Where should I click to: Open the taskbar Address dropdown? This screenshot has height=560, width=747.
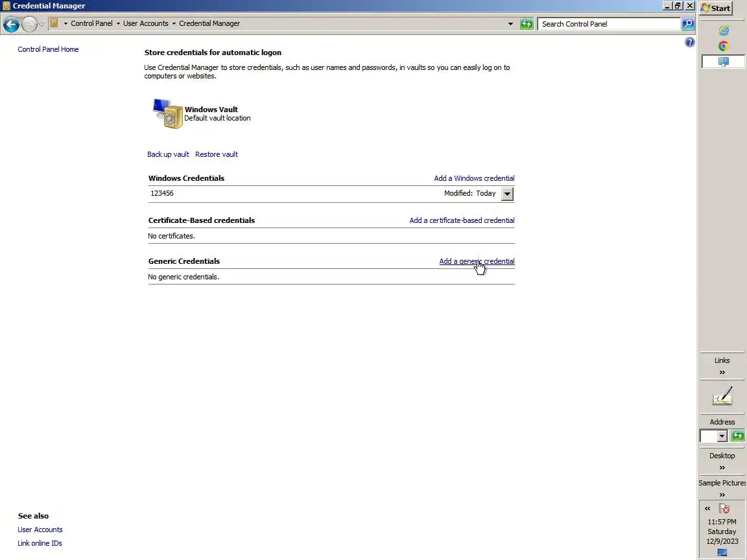(722, 436)
